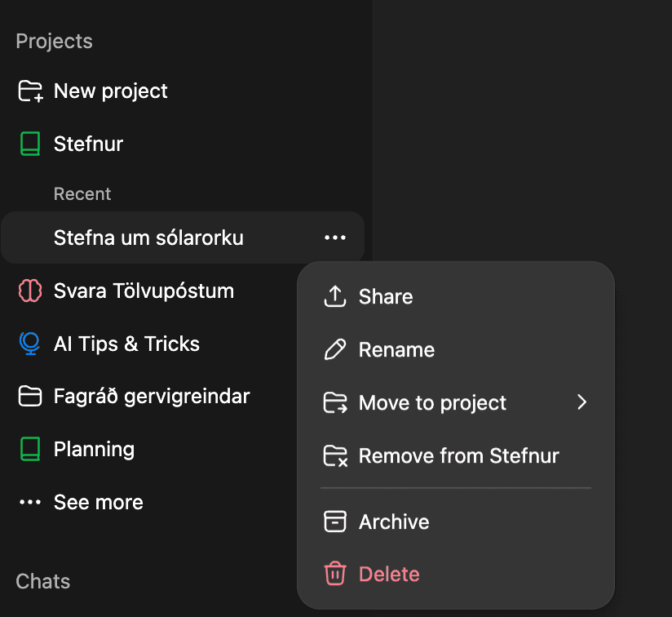The width and height of the screenshot is (672, 617).
Task: Click the Archive box icon
Action: point(334,522)
